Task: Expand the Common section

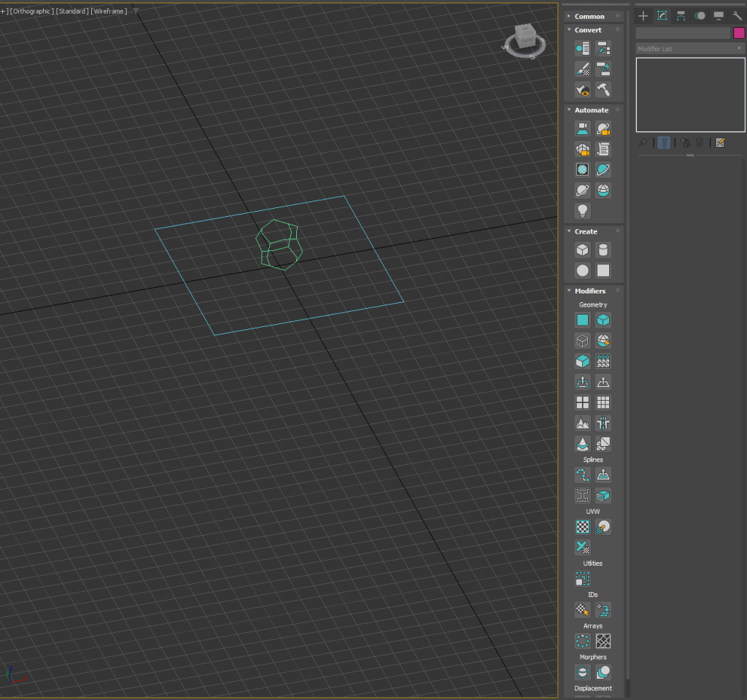Action: point(589,16)
